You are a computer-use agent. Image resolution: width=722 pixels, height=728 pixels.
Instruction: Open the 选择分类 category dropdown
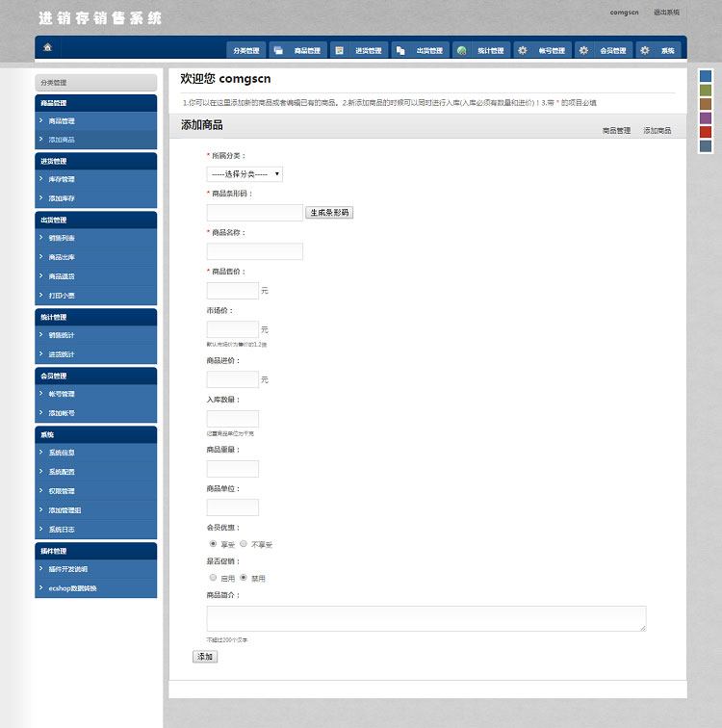pyautogui.click(x=245, y=174)
